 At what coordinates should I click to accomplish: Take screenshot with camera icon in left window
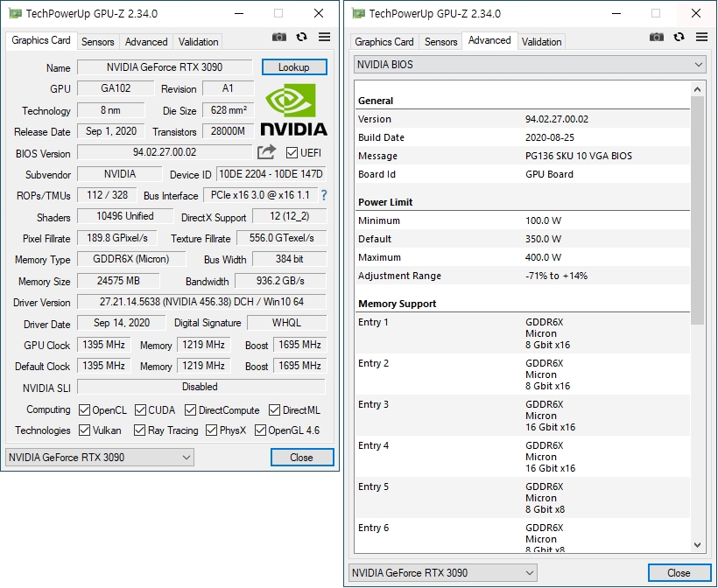[x=278, y=37]
